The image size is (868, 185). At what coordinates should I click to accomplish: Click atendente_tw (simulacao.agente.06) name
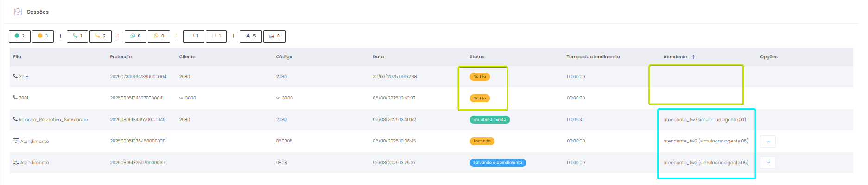tap(704, 120)
